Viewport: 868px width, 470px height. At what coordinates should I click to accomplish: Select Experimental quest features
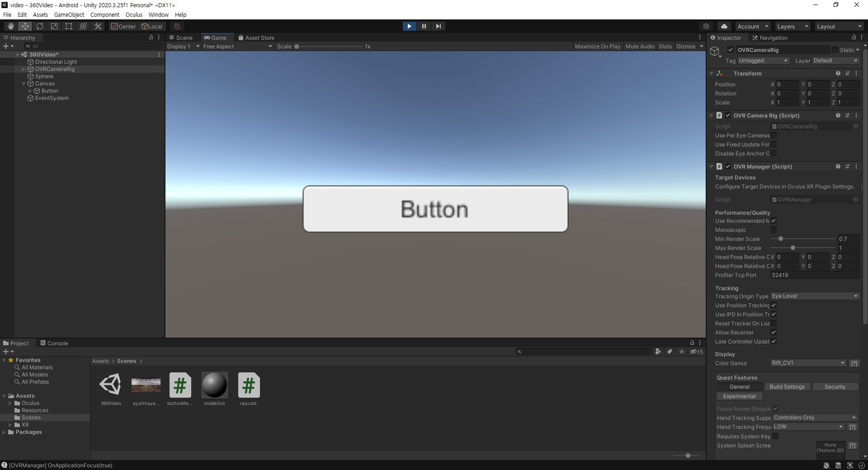tap(740, 396)
